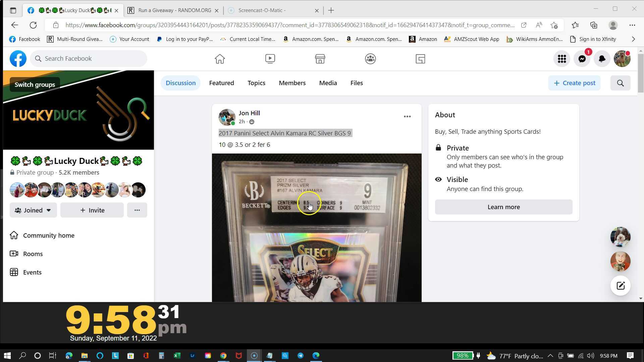Switch to the Members tab
The image size is (644, 362).
292,83
